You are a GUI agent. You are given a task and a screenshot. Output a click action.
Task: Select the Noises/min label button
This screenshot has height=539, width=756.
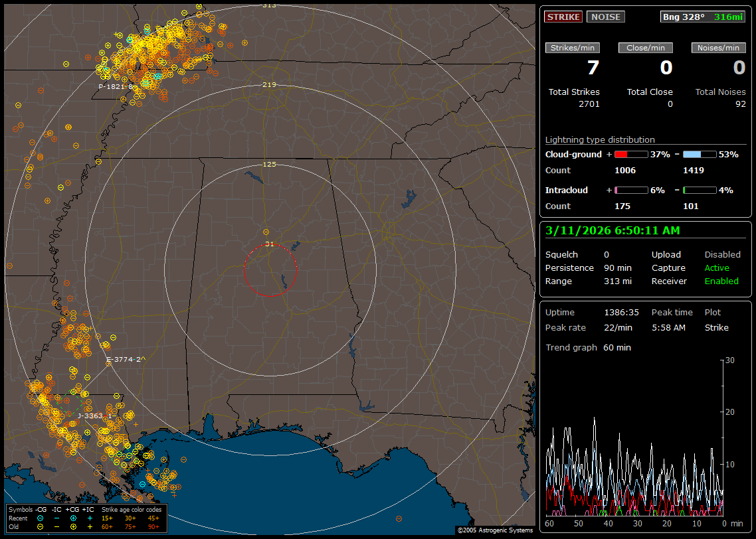click(718, 48)
